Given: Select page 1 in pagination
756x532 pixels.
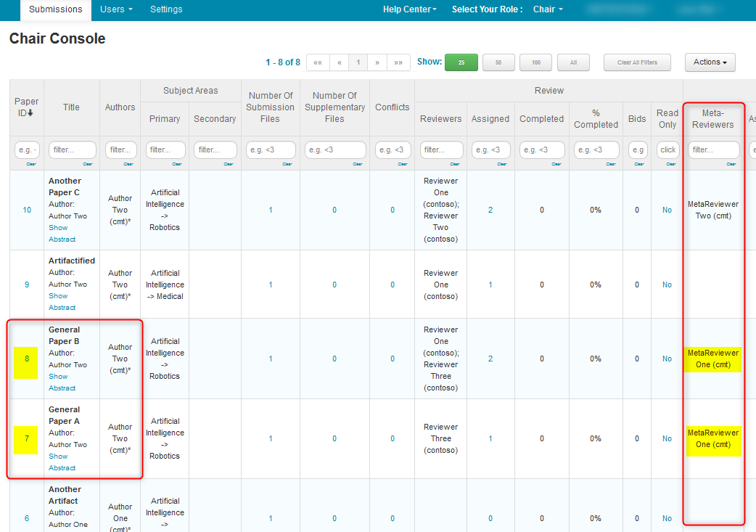Looking at the screenshot, I should (x=358, y=62).
